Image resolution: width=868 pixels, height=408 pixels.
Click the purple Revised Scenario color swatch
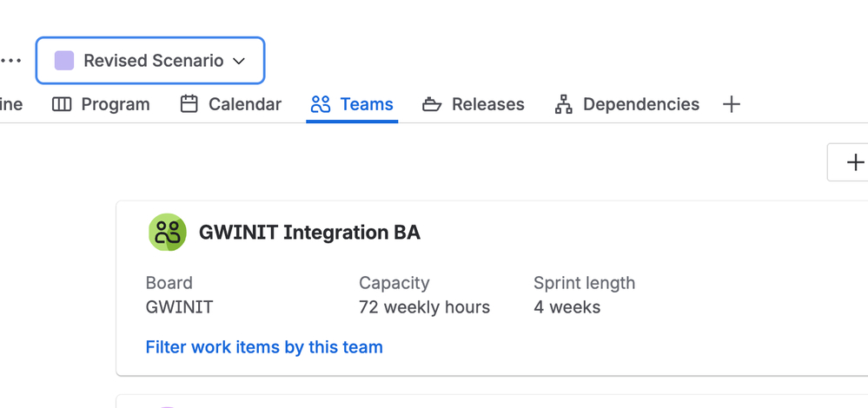(64, 61)
